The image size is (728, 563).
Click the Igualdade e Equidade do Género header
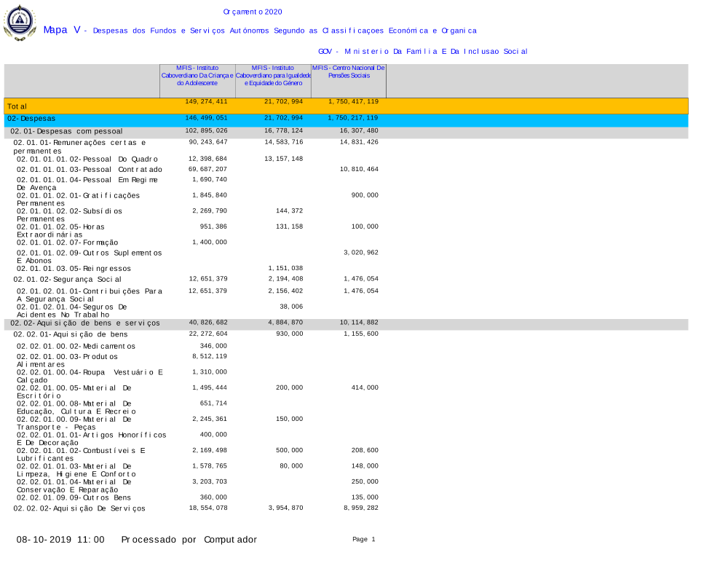pos(273,76)
